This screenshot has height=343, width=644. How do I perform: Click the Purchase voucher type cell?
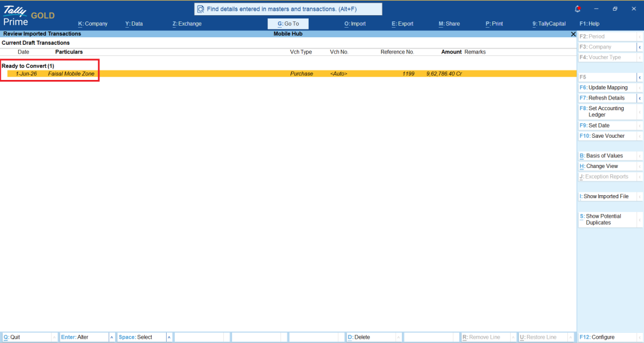click(x=301, y=74)
